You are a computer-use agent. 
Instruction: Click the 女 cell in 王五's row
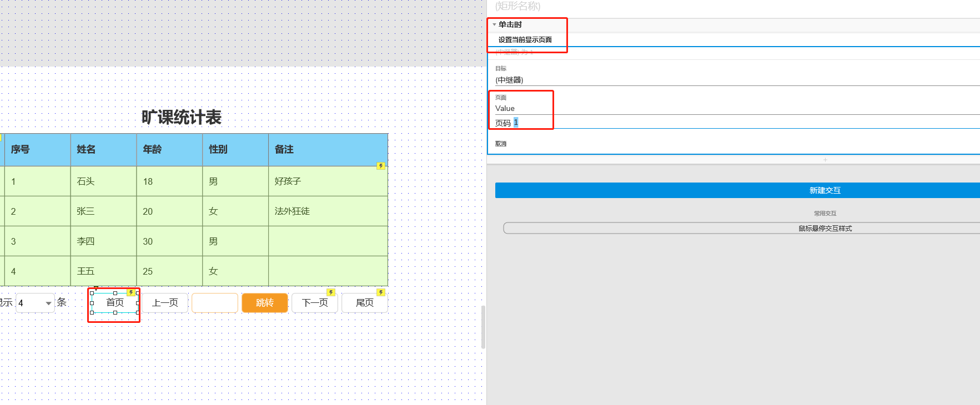tap(235, 271)
